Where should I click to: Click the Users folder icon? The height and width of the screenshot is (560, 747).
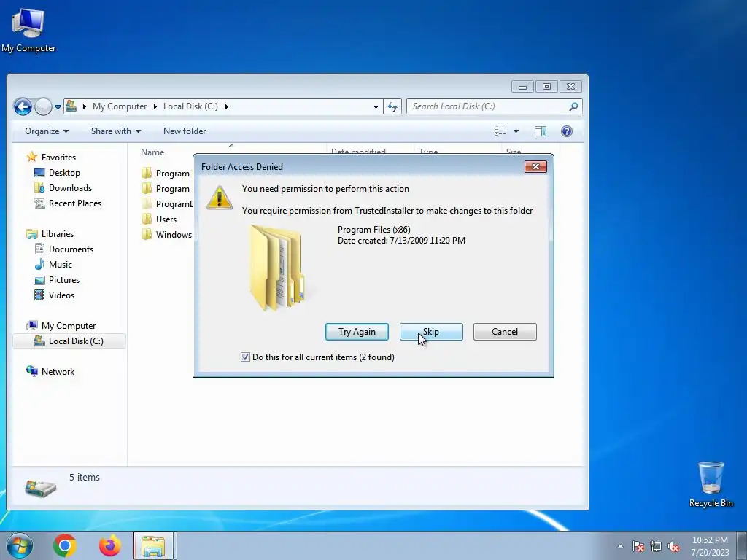point(147,219)
